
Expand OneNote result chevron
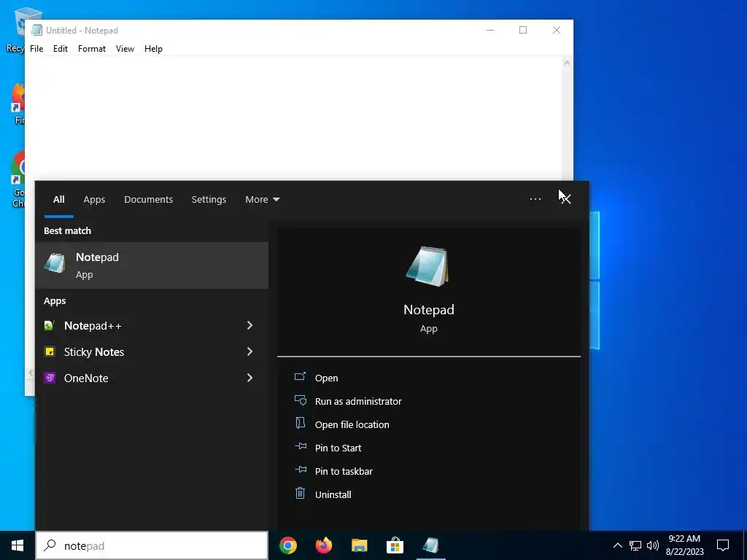249,378
